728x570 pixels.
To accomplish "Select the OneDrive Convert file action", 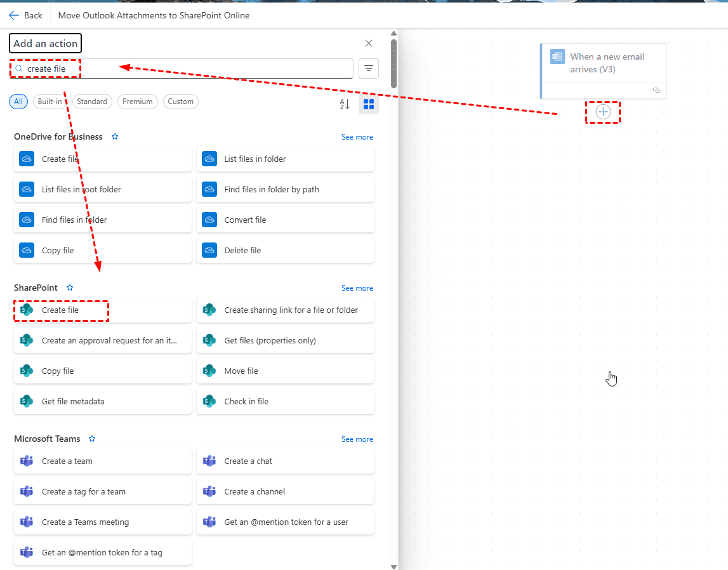I will pos(285,219).
